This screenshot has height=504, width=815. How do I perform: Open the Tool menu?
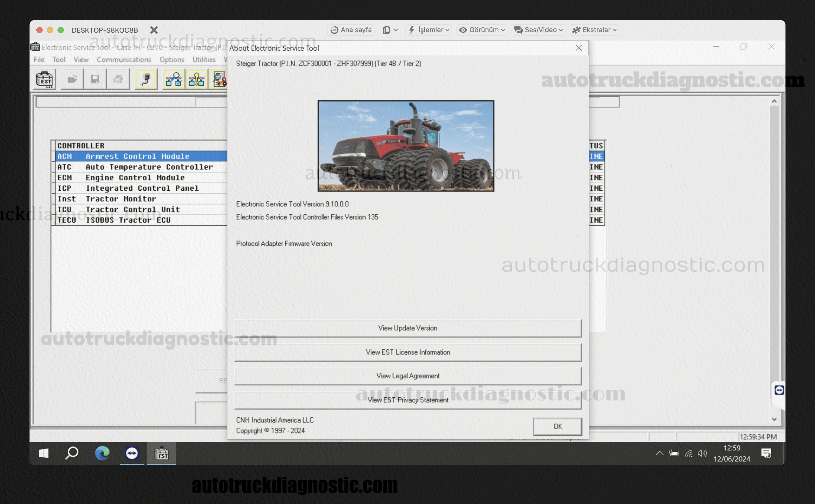(59, 60)
